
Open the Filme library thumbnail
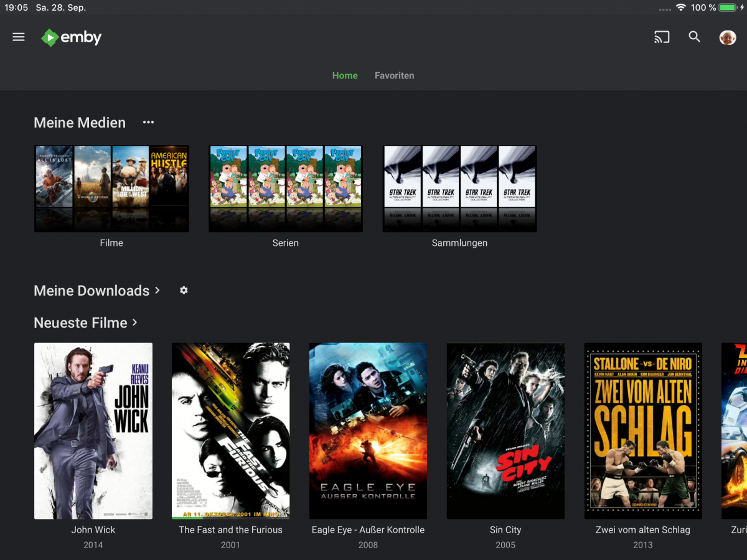click(x=111, y=189)
